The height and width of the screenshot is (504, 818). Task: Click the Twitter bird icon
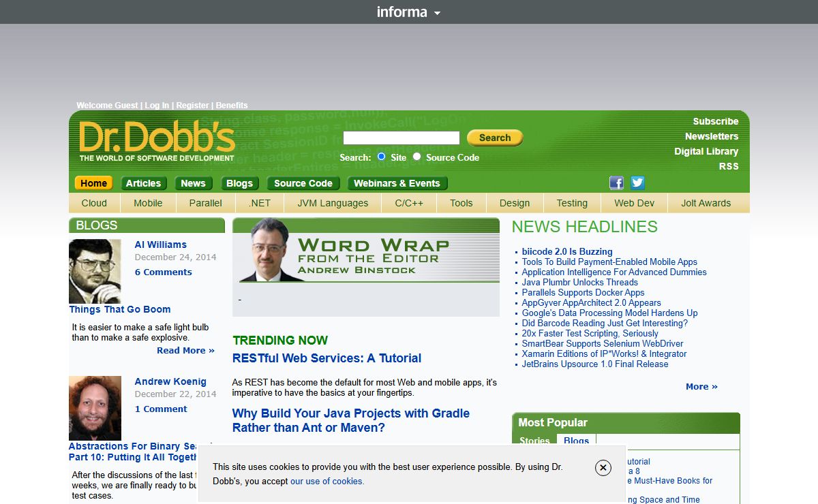pos(637,183)
